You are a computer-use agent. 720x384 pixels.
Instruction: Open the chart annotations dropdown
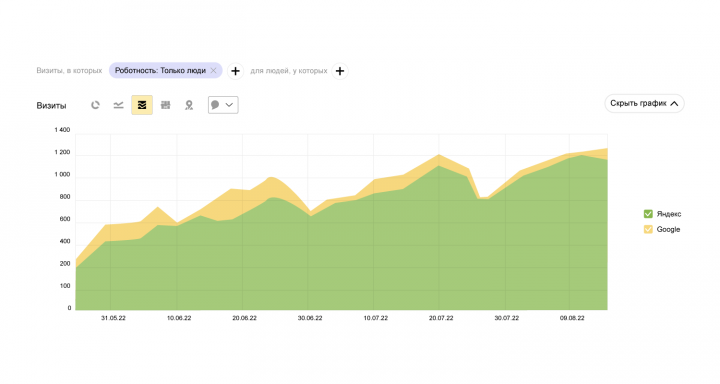click(223, 105)
